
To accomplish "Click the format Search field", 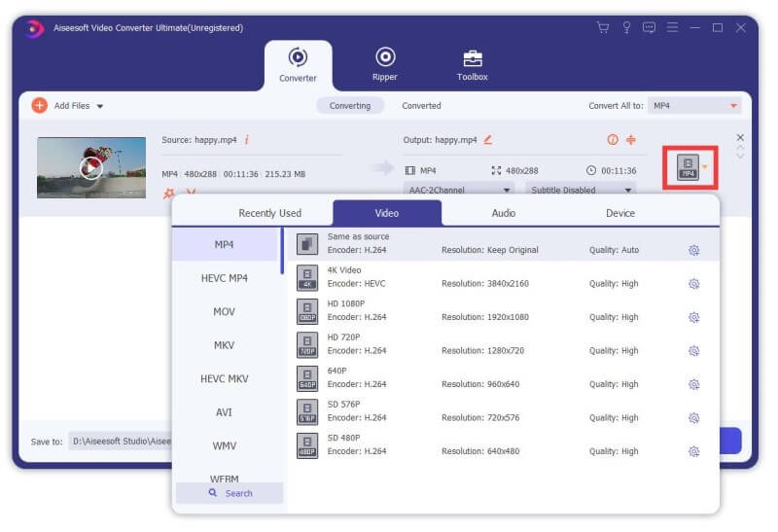I will click(x=230, y=493).
